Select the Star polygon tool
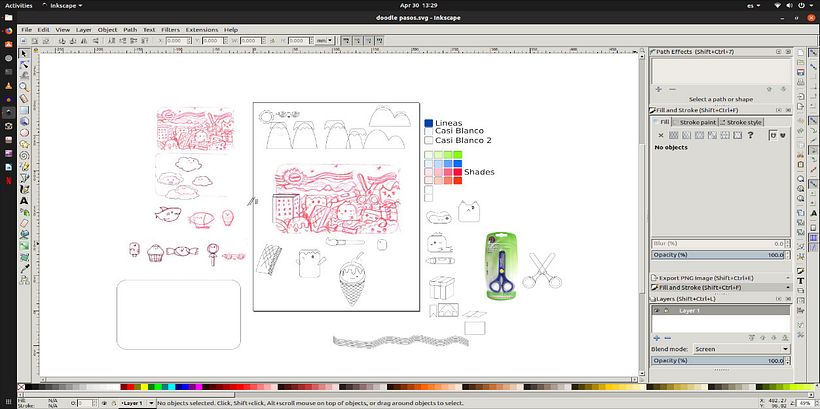This screenshot has width=820, height=409. 24,144
